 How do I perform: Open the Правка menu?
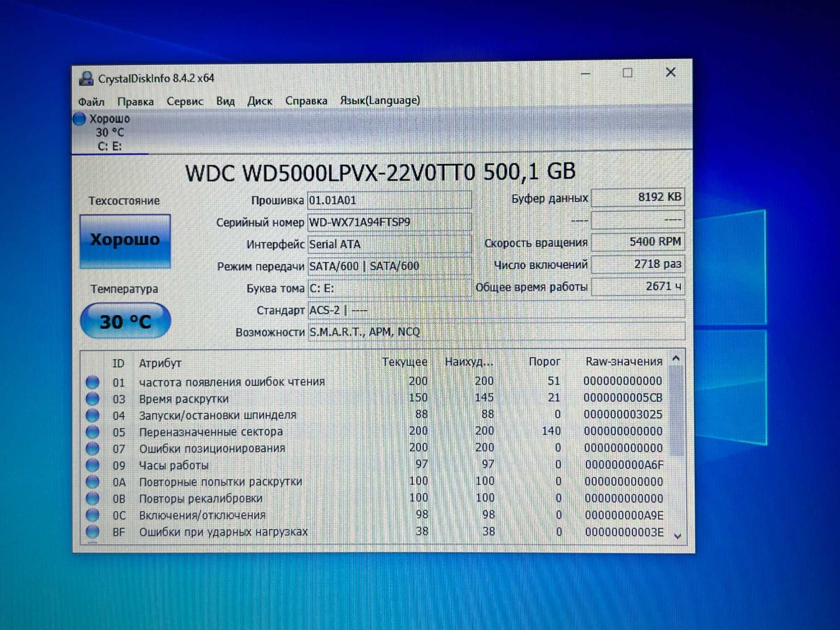pos(135,102)
